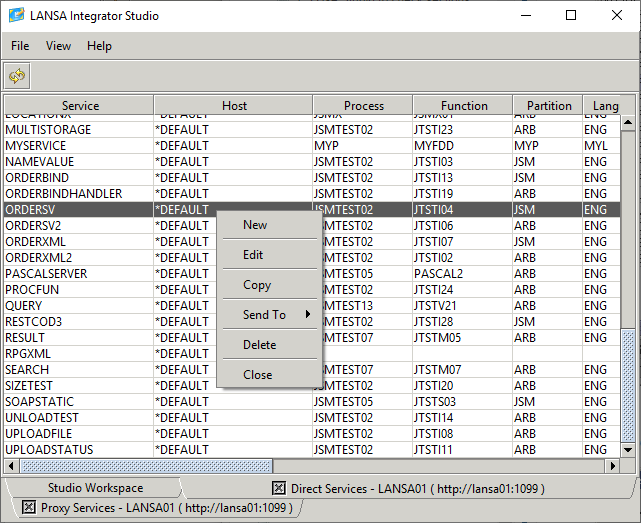Click the Partition column header
The height and width of the screenshot is (523, 641).
(549, 105)
